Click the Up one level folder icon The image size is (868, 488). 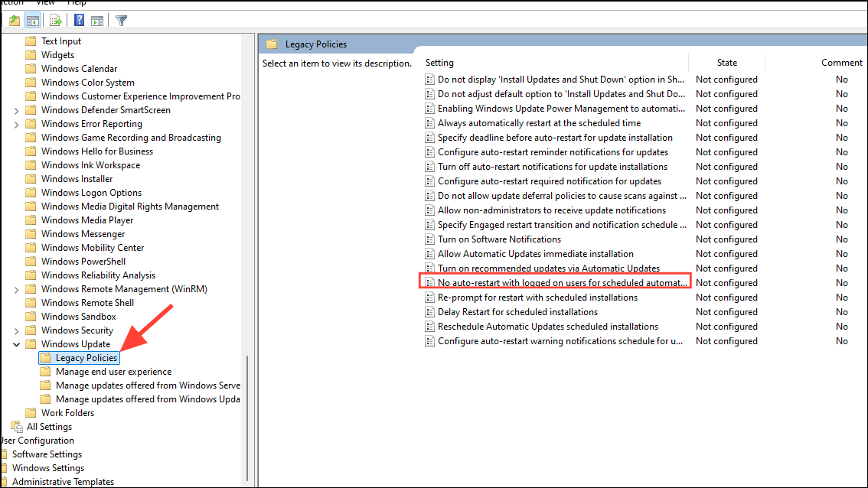pos(14,20)
